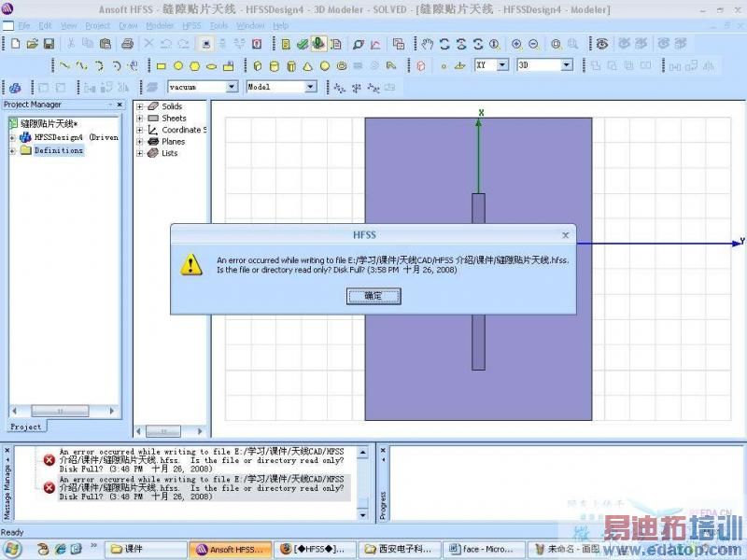Expand the Solids tree node
747x560 pixels.
pyautogui.click(x=139, y=106)
